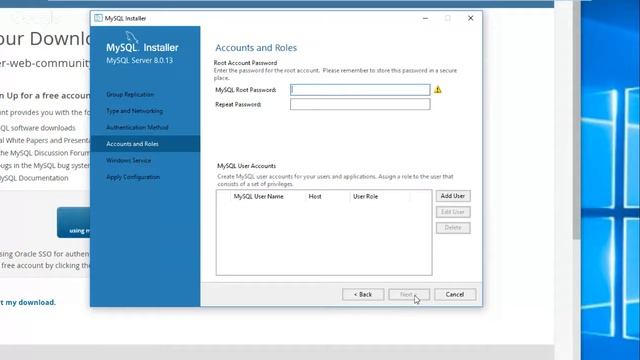
Task: Click the User Role column header
Action: pos(365,196)
